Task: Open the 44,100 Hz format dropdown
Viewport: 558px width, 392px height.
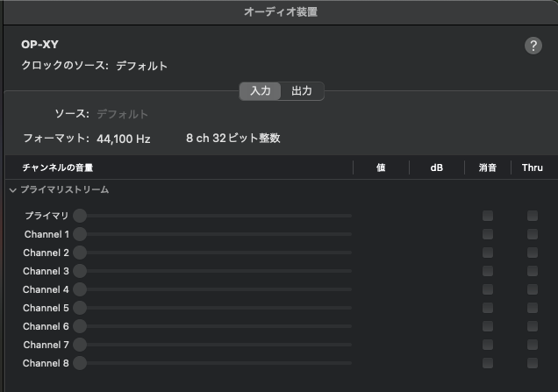Action: coord(124,139)
